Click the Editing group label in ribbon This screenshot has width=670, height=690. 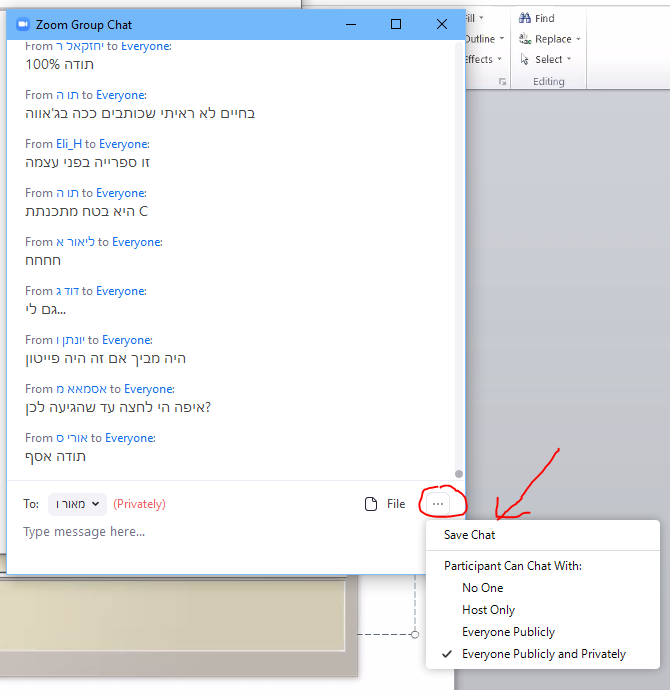click(549, 81)
